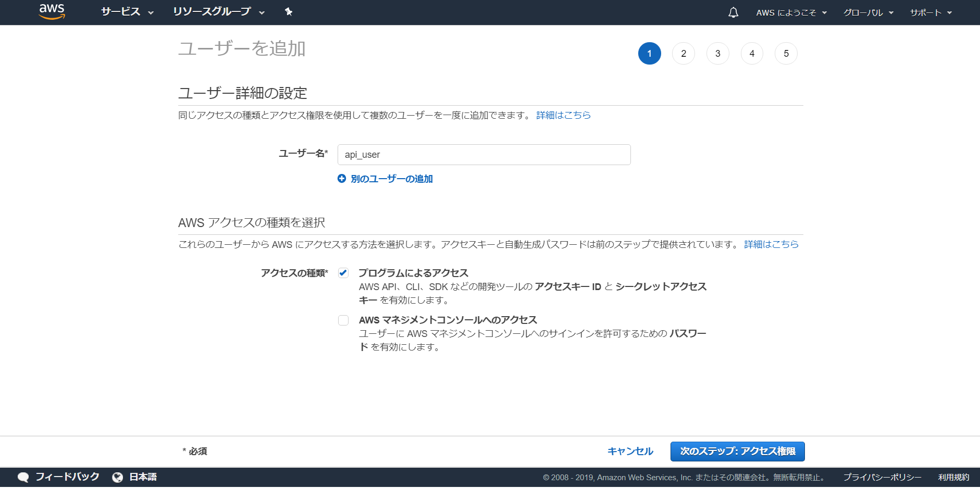Viewport: 980px width, 488px height.
Task: Expand the リソースグループ dropdown
Action: click(219, 12)
